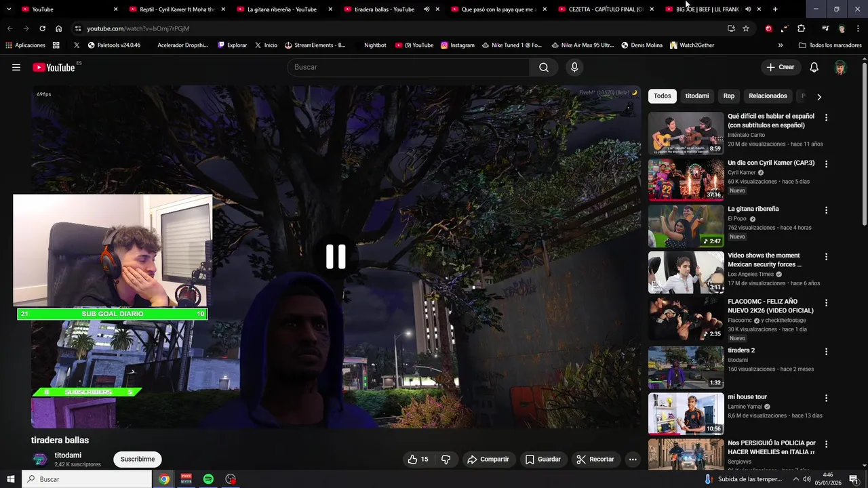Like the video with thumbs up

pos(418,460)
